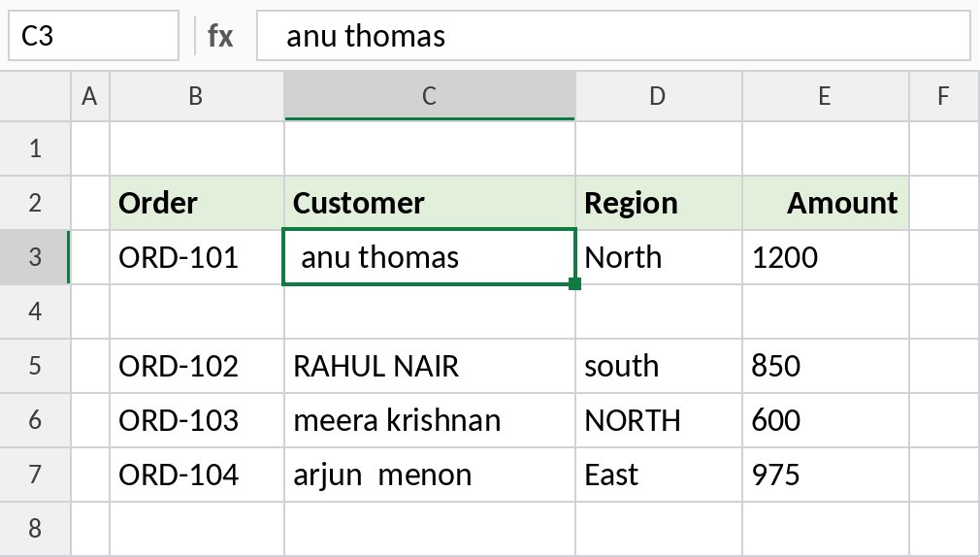Click cell containing meera krishnan
The width and height of the screenshot is (980, 557).
430,421
